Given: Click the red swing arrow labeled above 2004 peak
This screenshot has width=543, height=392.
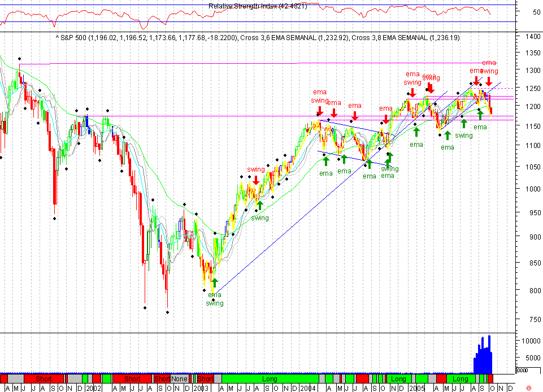Looking at the screenshot, I should (x=257, y=181).
